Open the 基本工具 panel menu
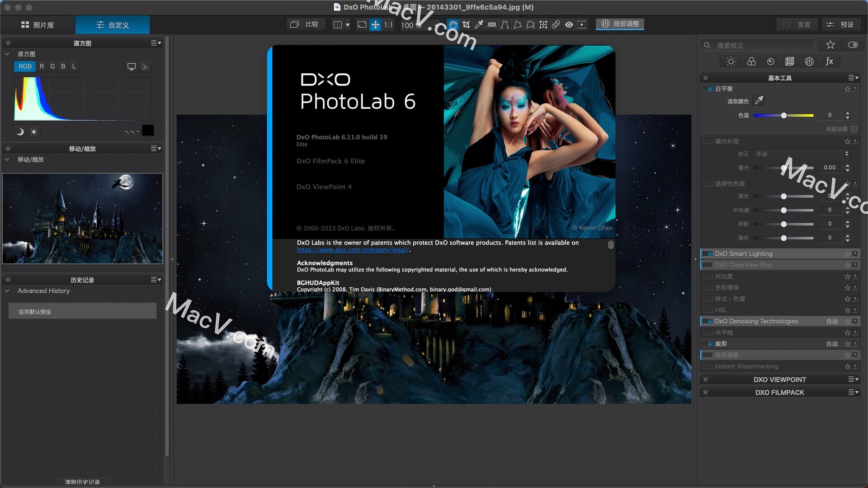This screenshot has width=868, height=488. pyautogui.click(x=854, y=78)
